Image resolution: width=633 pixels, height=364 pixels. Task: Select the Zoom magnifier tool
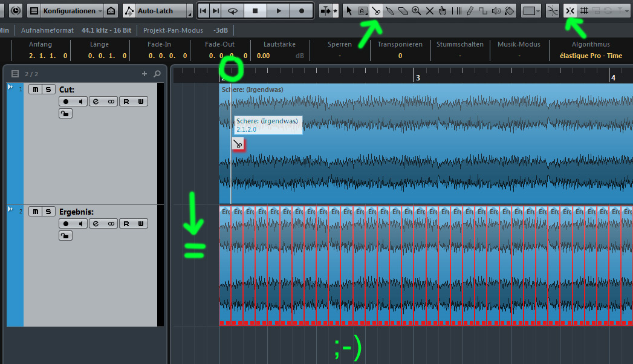(x=416, y=11)
